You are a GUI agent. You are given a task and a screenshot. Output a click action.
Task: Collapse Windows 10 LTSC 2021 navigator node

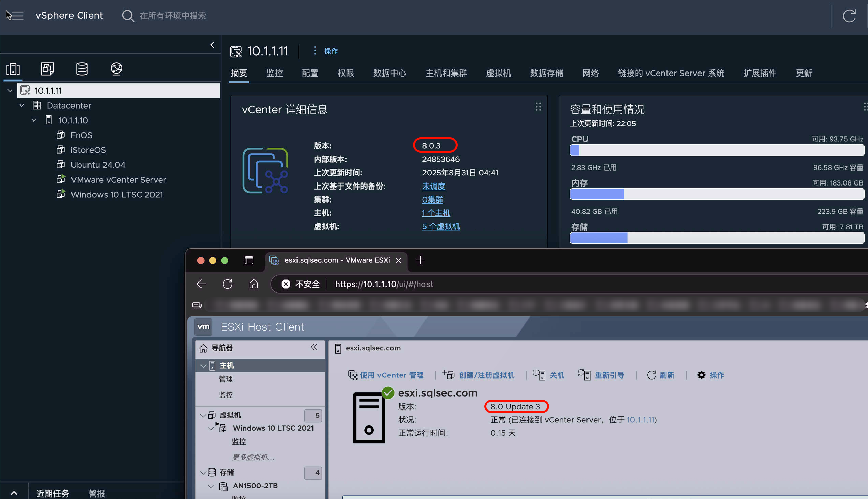click(x=211, y=429)
